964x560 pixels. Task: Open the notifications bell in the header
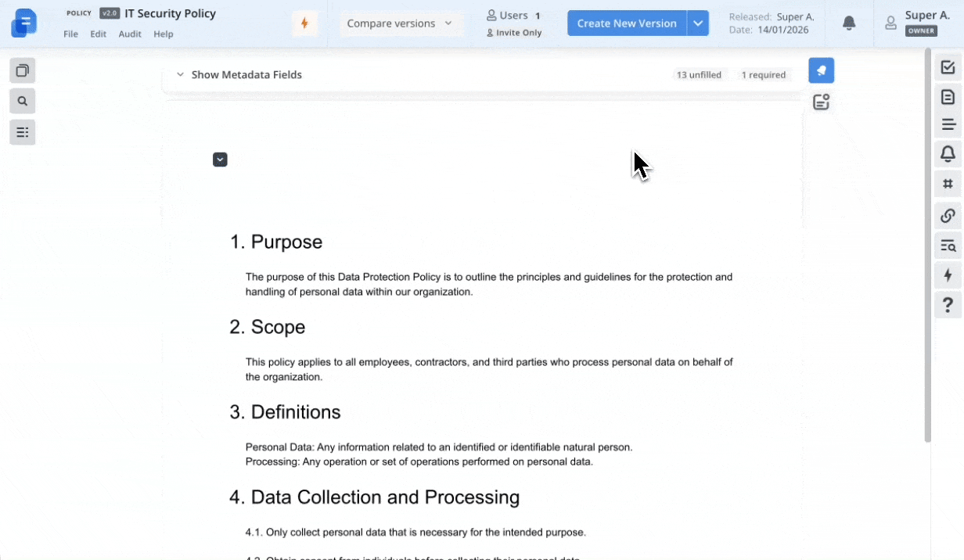(x=849, y=23)
